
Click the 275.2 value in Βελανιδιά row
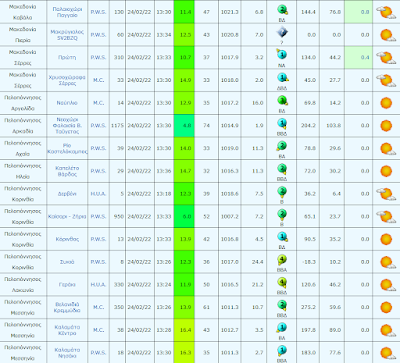point(308,307)
